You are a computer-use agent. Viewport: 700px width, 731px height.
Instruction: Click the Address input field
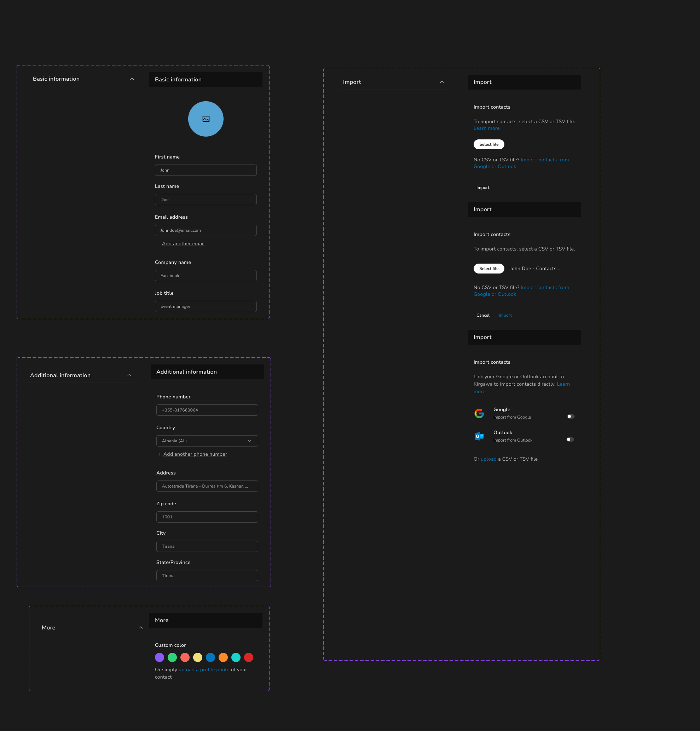[x=207, y=487]
